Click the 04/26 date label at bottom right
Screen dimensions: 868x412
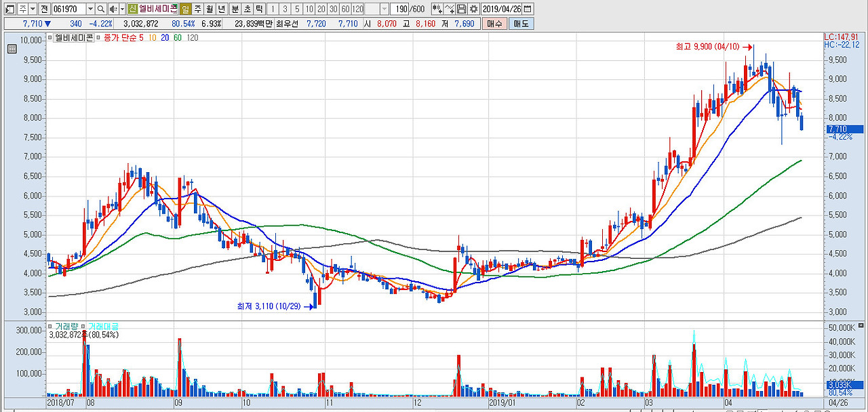click(838, 403)
